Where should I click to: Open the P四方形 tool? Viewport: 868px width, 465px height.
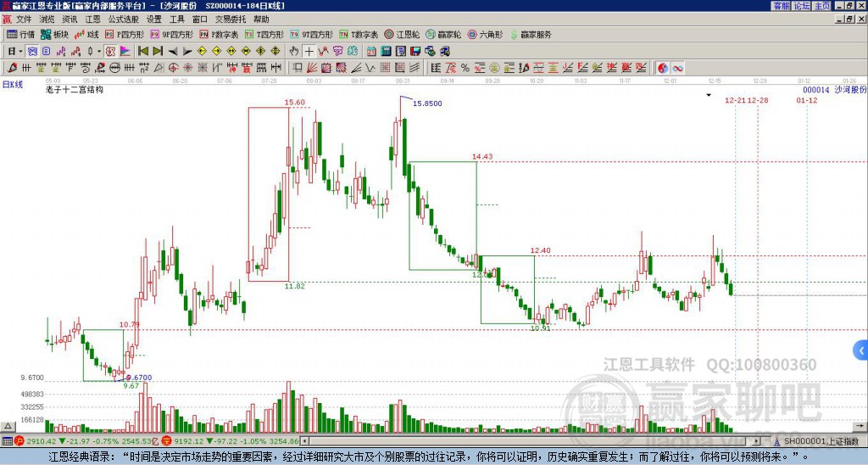pyautogui.click(x=125, y=34)
